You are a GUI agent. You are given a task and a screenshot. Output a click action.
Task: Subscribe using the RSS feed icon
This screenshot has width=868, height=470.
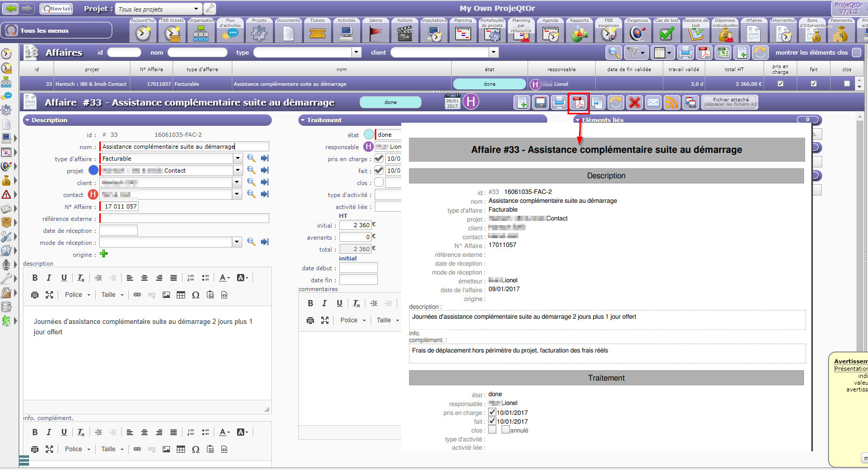[672, 103]
